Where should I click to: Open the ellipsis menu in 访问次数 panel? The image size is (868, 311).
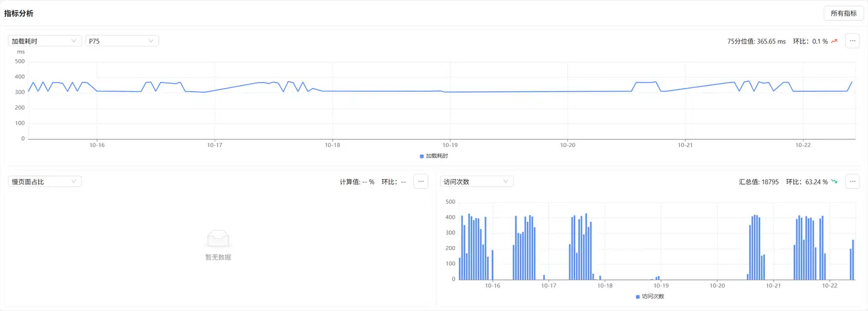pos(852,181)
